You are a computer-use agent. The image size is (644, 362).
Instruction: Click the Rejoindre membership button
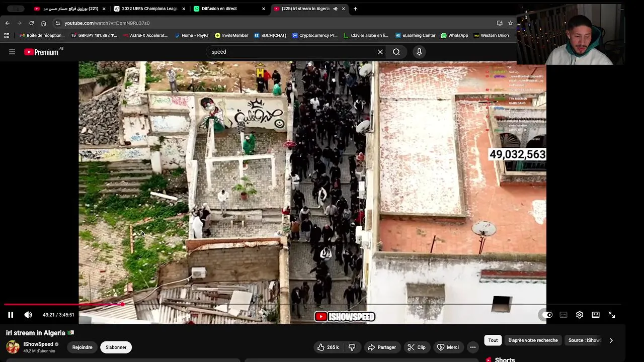[x=82, y=347]
